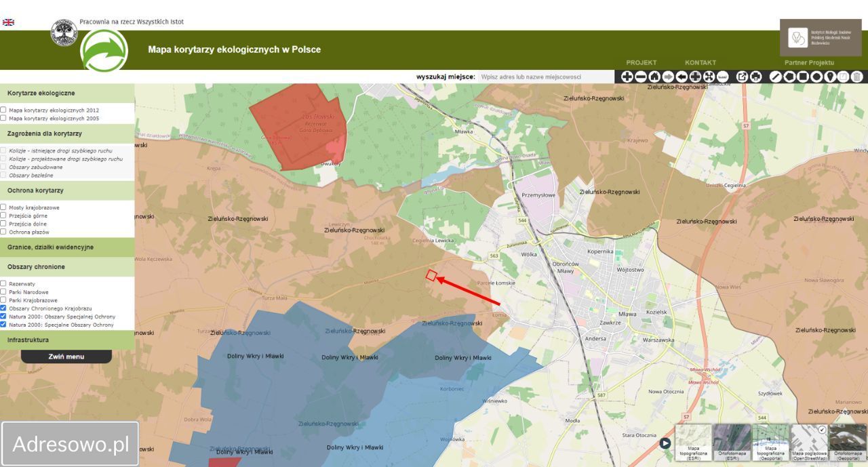Viewport: 868px width, 467px height.
Task: Click the Las Iławski reserve red area
Action: point(298,129)
